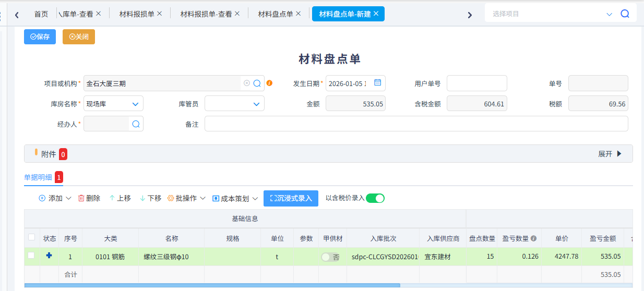Expand the 附件 section with 展开
The width and height of the screenshot is (644, 291).
pyautogui.click(x=610, y=154)
